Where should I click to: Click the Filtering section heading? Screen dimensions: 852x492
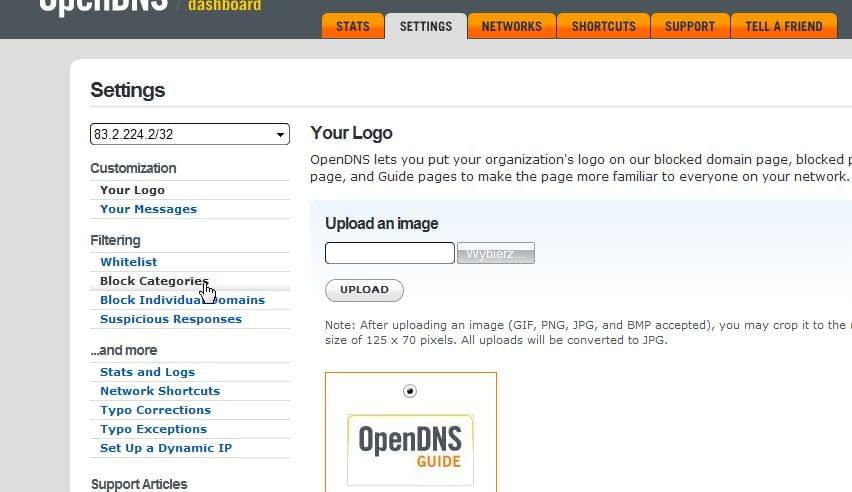(x=115, y=240)
